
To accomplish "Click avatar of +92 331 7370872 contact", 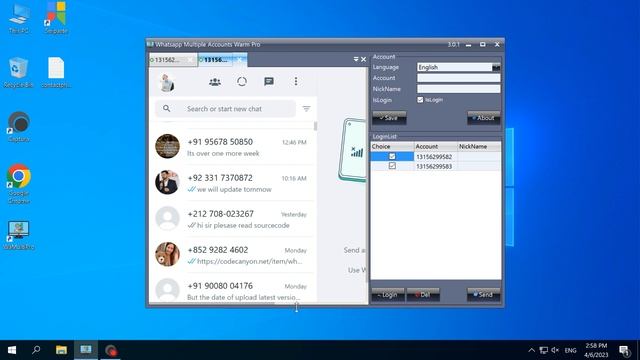I will [167, 182].
